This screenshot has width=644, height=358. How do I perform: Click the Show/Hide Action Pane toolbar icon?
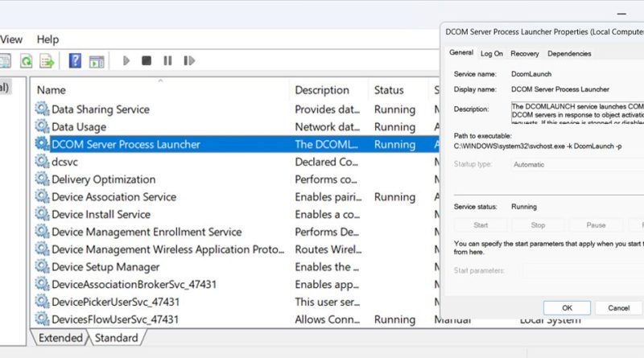pyautogui.click(x=97, y=61)
